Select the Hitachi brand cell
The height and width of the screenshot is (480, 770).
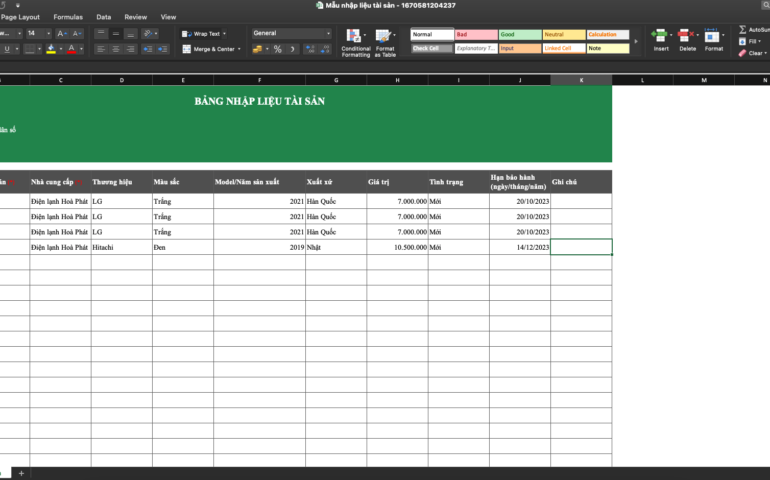coord(120,247)
